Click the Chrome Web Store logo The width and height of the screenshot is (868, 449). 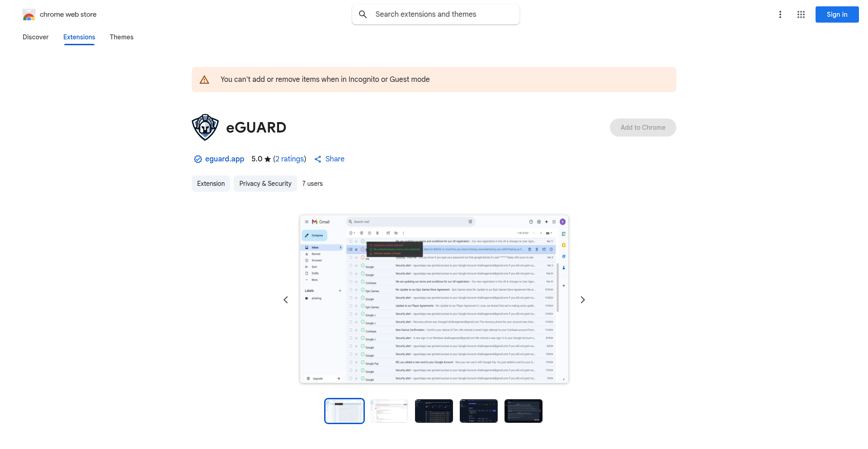(29, 14)
